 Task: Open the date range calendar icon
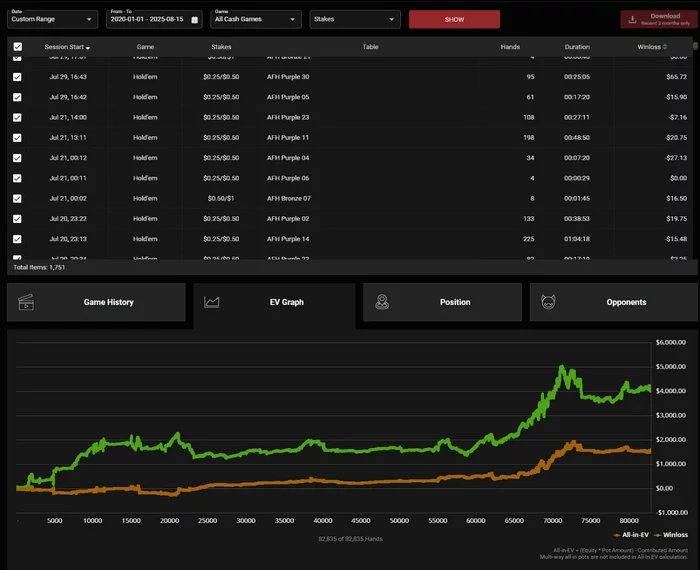point(195,20)
